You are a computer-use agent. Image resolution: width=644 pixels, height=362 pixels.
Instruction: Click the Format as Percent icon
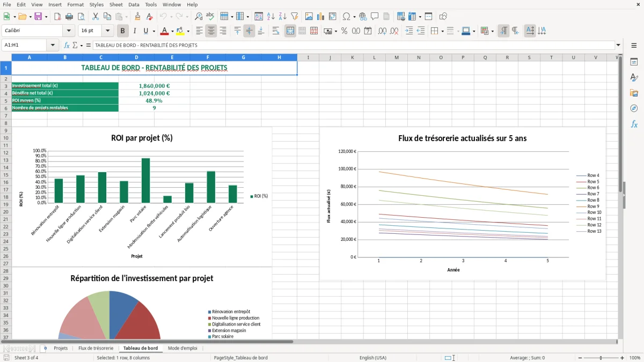point(344,31)
